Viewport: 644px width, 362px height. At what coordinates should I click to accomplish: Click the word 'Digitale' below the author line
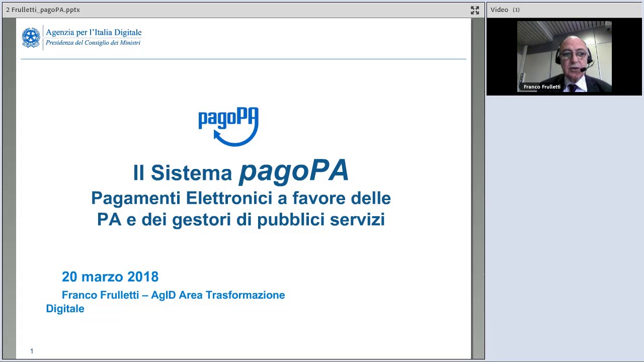(x=65, y=309)
